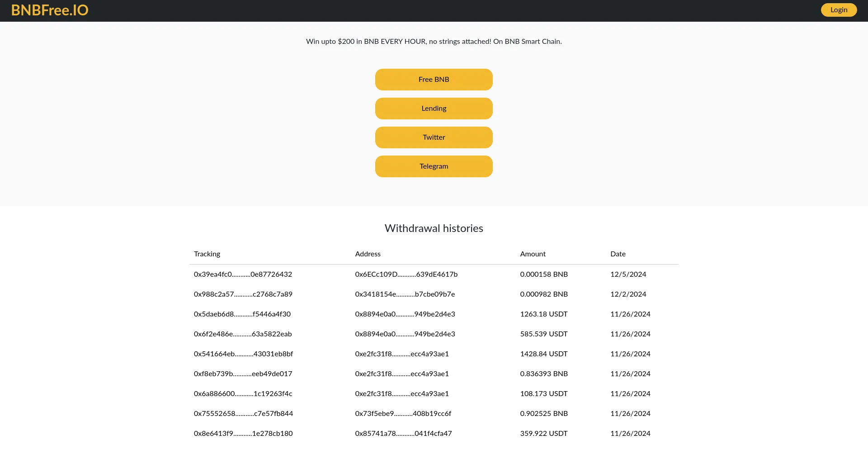Image resolution: width=868 pixels, height=449 pixels.
Task: Select tracking hash 0x39ea4fc0...0e87726432
Action: click(x=243, y=274)
